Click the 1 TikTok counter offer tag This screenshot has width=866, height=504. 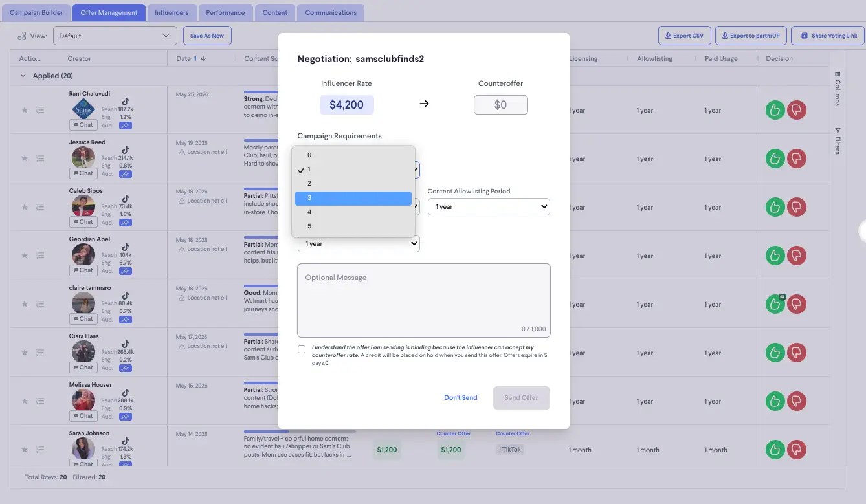(x=510, y=450)
